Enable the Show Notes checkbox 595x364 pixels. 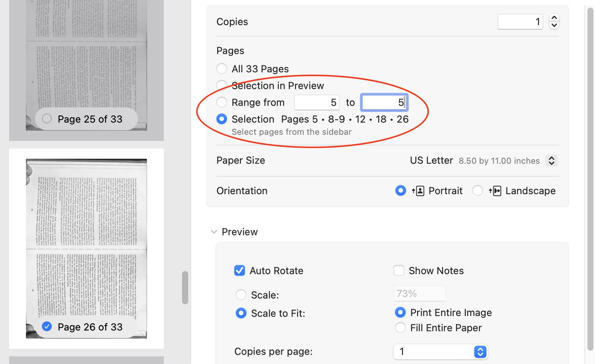tap(399, 271)
